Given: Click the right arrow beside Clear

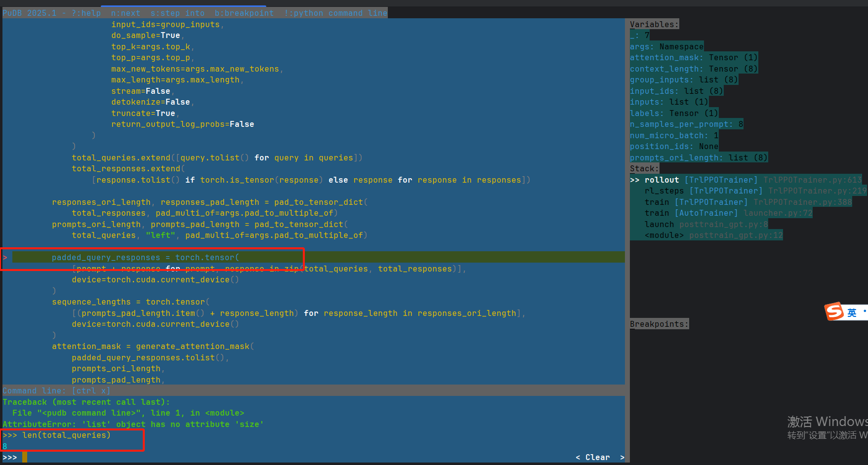Looking at the screenshot, I should tap(622, 457).
